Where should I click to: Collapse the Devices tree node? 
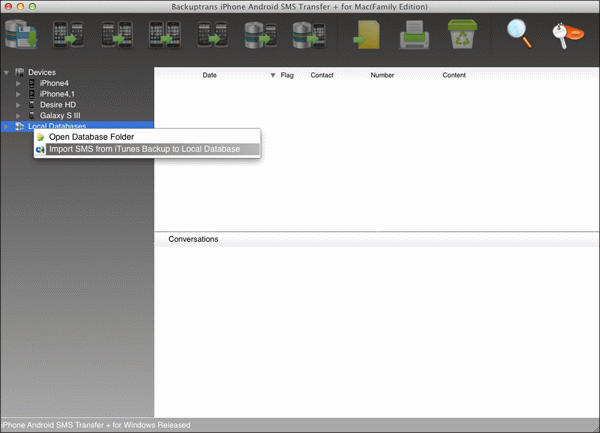point(7,72)
